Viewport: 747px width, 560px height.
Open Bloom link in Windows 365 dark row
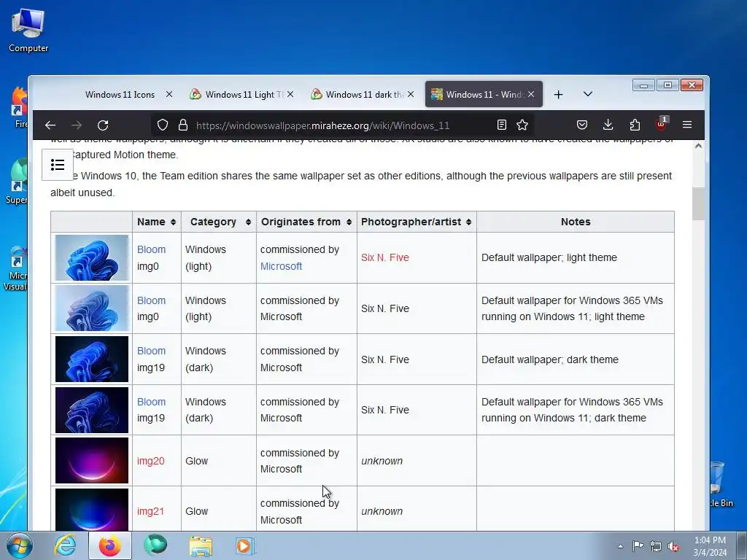152,402
